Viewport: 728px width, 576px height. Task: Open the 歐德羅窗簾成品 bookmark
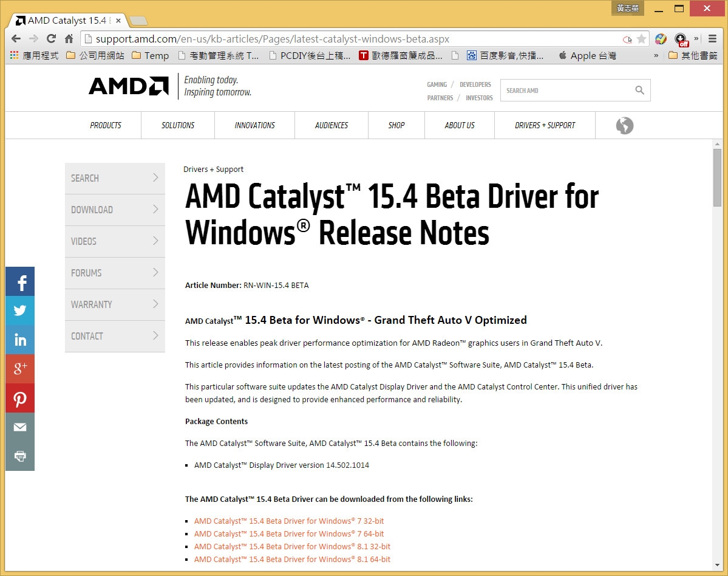coord(401,56)
